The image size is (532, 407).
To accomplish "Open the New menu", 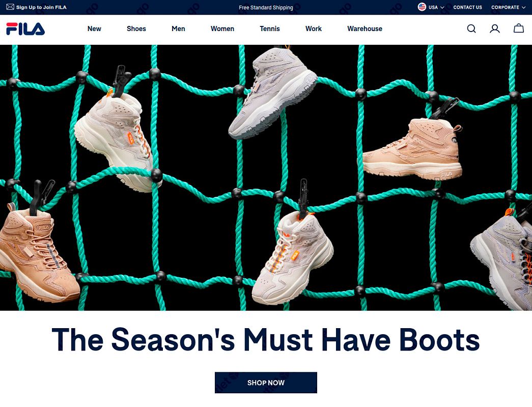I will coord(94,29).
